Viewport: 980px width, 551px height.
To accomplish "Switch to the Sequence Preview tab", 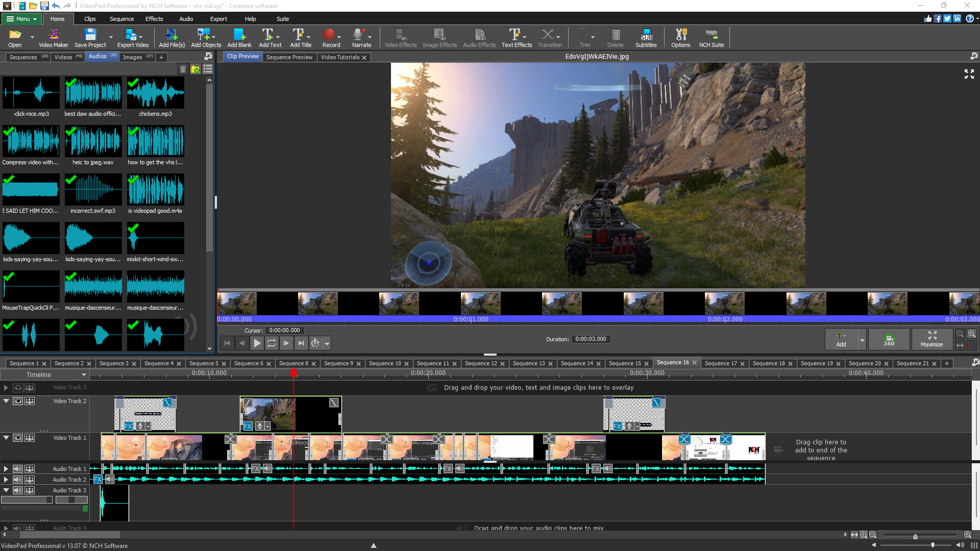I will (289, 57).
